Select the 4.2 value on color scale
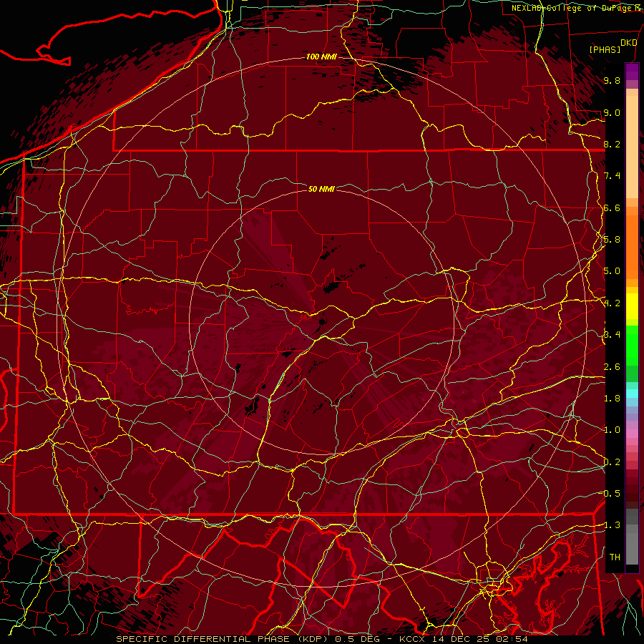Image resolution: width=644 pixels, height=644 pixels. tap(612, 303)
